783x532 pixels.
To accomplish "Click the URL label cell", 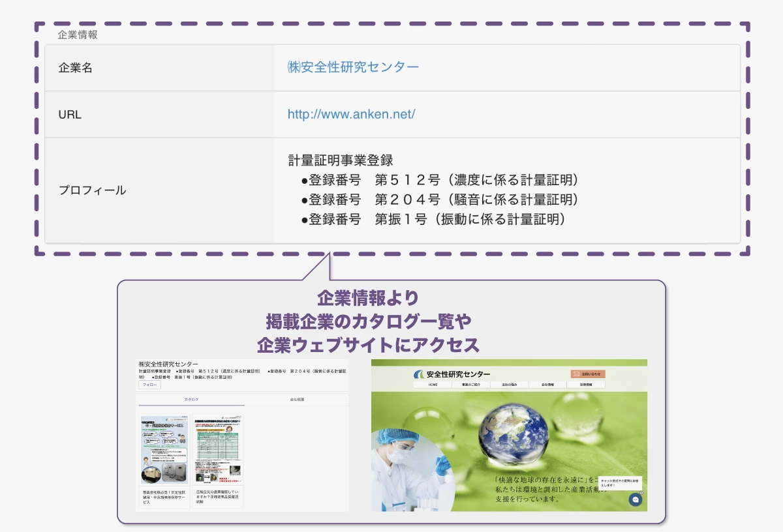I will point(159,114).
